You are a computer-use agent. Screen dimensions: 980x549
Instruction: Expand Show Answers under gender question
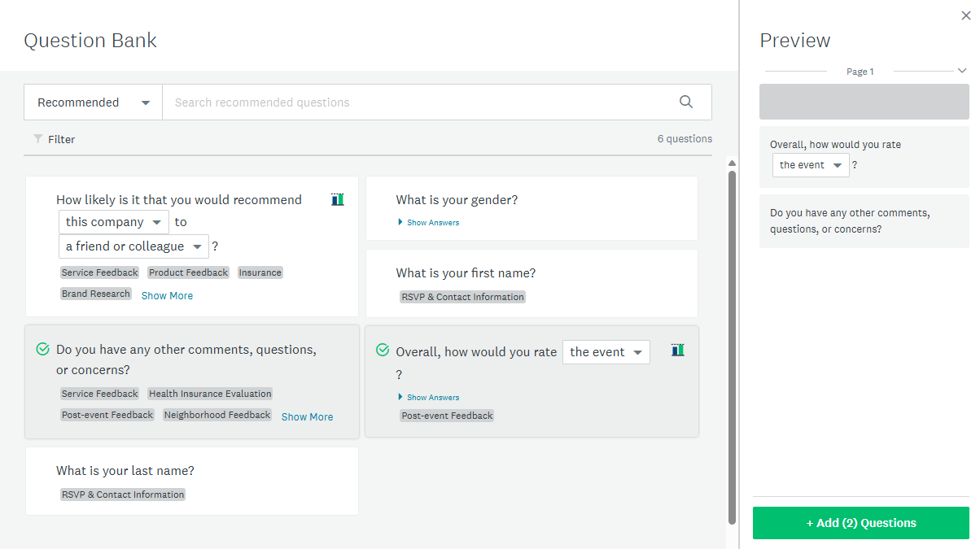tap(428, 222)
